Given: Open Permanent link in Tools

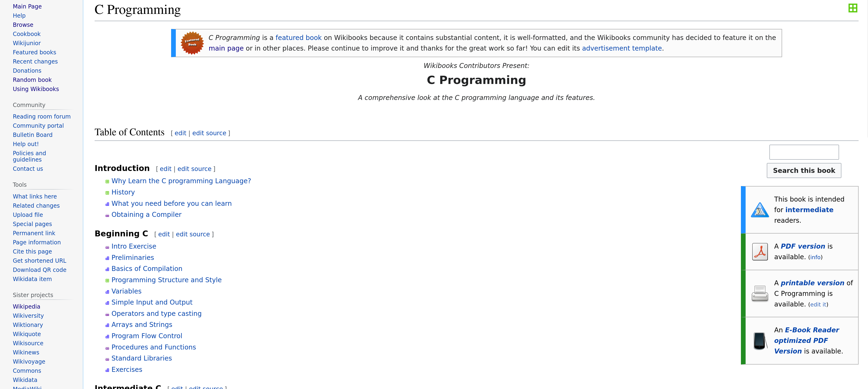Looking at the screenshot, I should (34, 233).
